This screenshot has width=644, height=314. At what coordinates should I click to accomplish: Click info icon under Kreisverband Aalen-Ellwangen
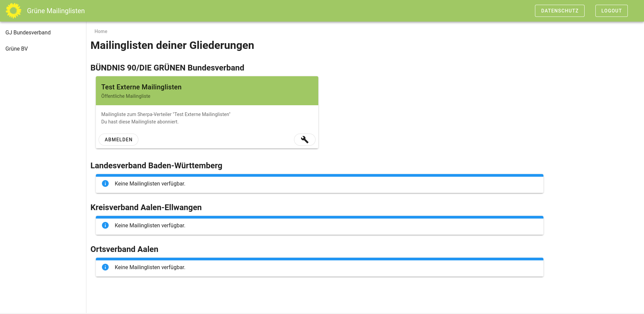(x=105, y=225)
